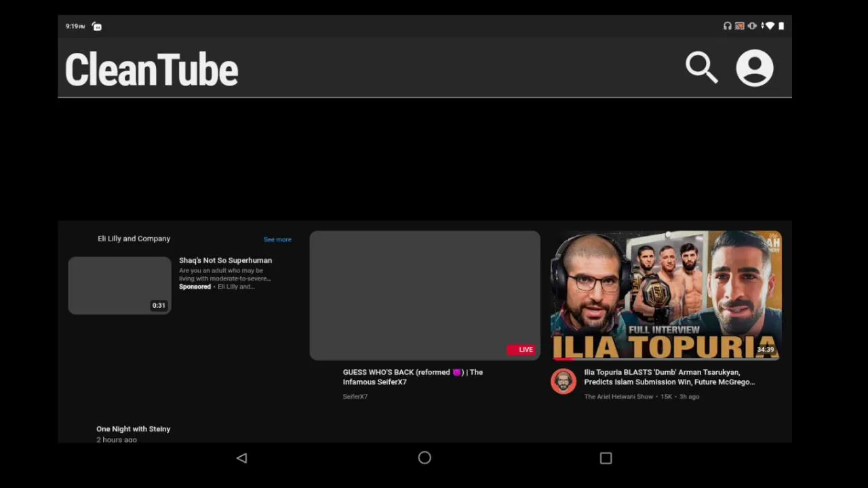Click the 'One Night with Steiny' title
This screenshot has height=488, width=868.
pyautogui.click(x=133, y=429)
